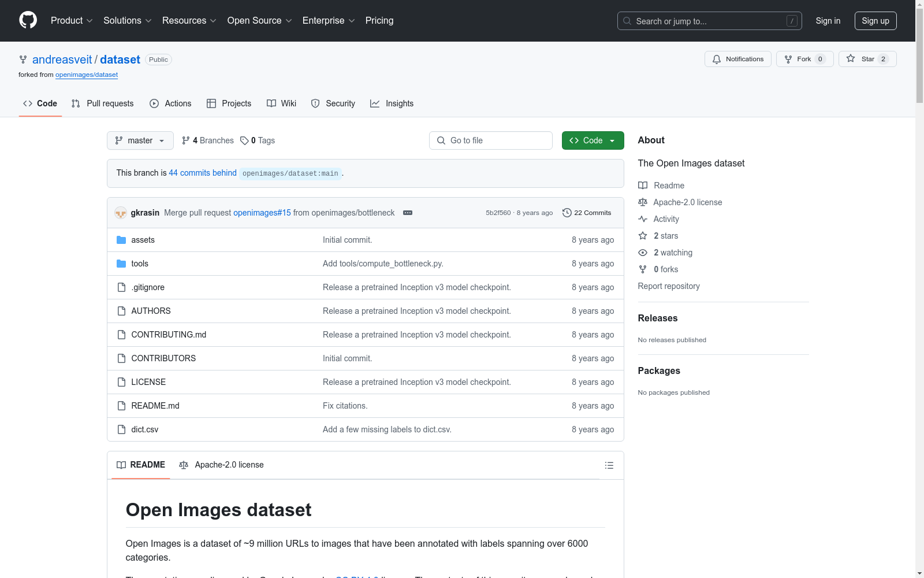Click the Sign in link
Image resolution: width=924 pixels, height=578 pixels.
click(828, 21)
